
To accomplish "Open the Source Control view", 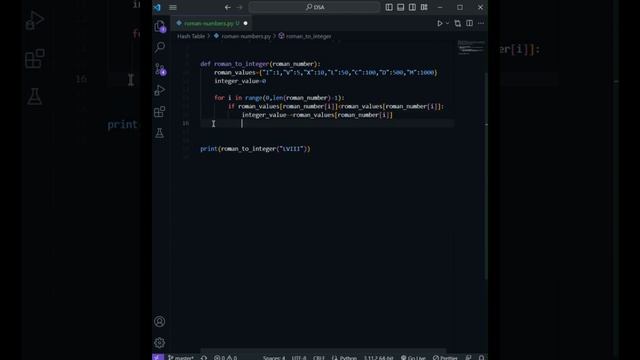I will 160,69.
